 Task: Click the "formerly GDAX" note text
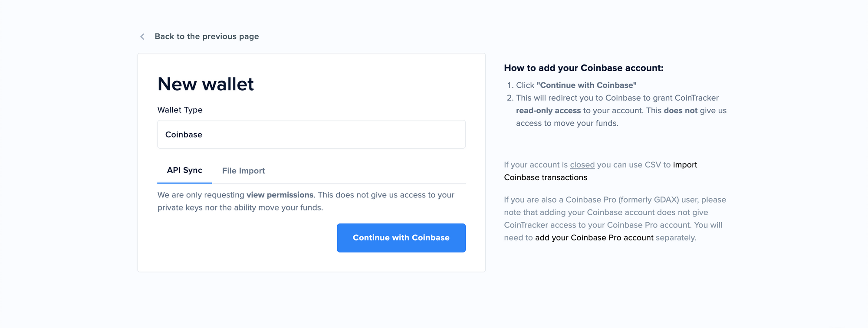click(x=648, y=200)
